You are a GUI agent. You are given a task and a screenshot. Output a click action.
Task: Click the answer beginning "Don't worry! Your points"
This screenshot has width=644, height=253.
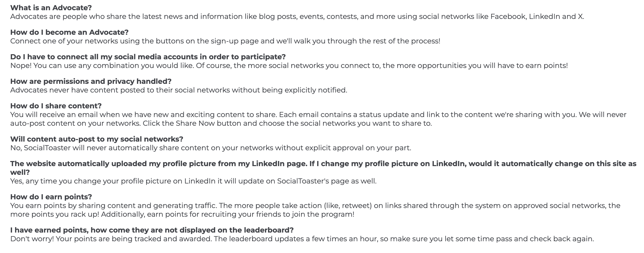click(x=302, y=239)
